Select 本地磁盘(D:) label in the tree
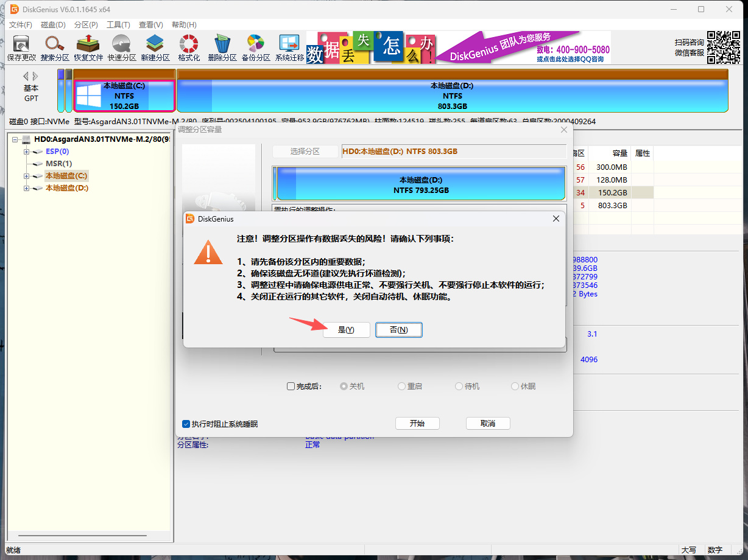The image size is (748, 560). click(x=67, y=188)
